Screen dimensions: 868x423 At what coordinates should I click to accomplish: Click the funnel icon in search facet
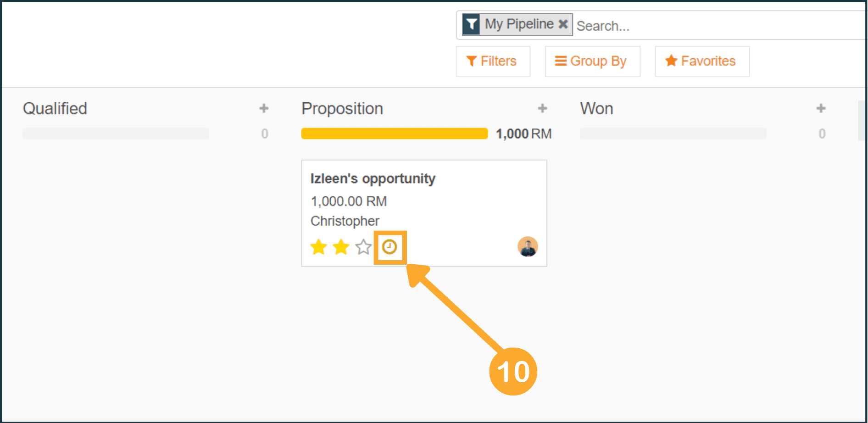(471, 24)
